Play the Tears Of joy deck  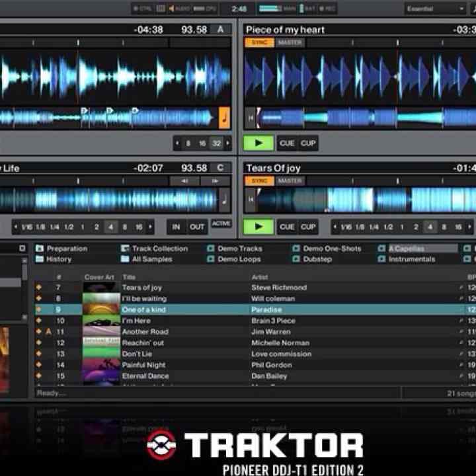point(258,227)
